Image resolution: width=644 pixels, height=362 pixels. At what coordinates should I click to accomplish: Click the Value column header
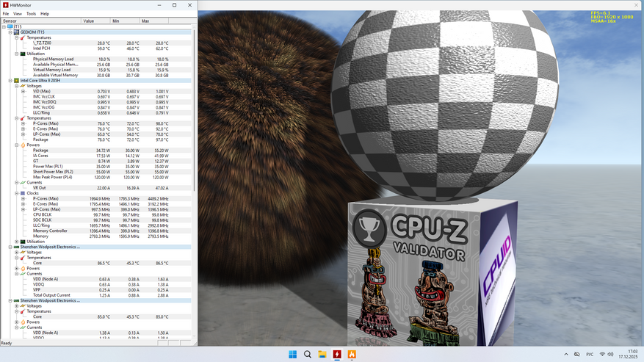96,21
